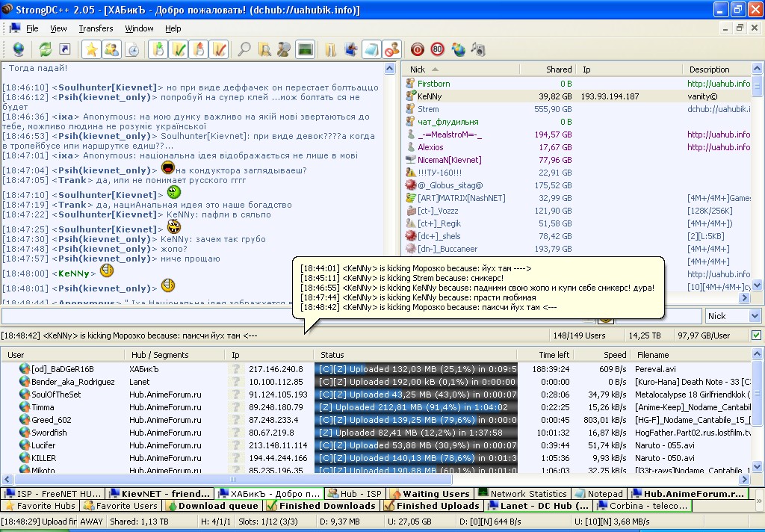
Task: Select user Alexios in the user list
Action: click(x=430, y=147)
